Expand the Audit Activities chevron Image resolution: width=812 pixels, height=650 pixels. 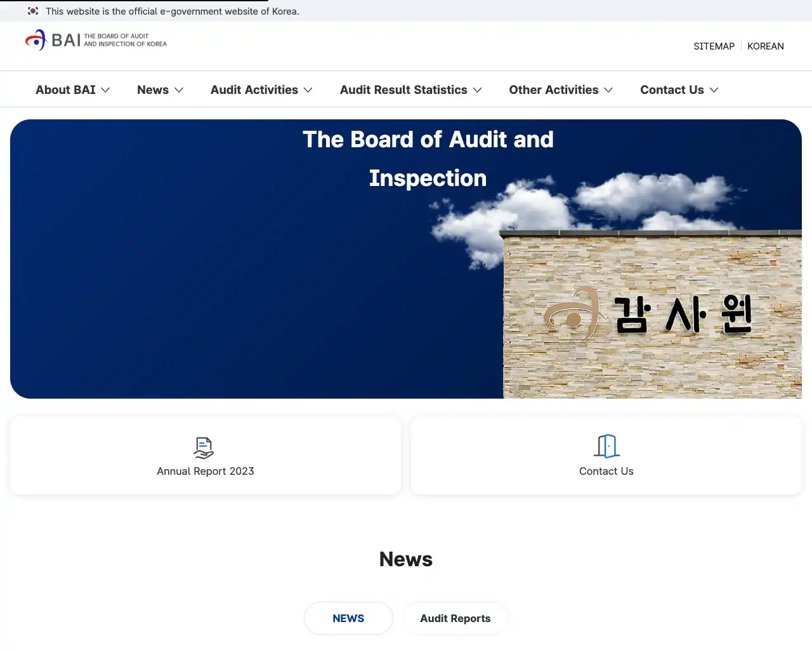[x=308, y=90]
